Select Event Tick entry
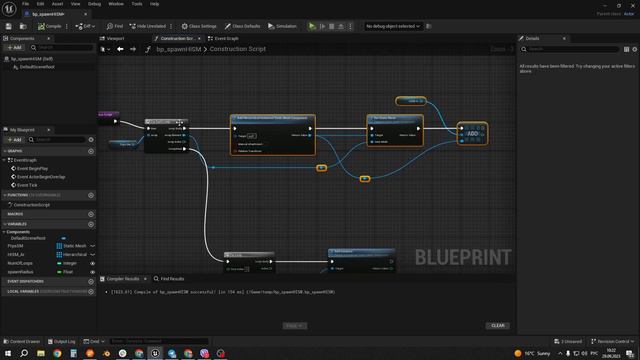 pyautogui.click(x=24, y=185)
